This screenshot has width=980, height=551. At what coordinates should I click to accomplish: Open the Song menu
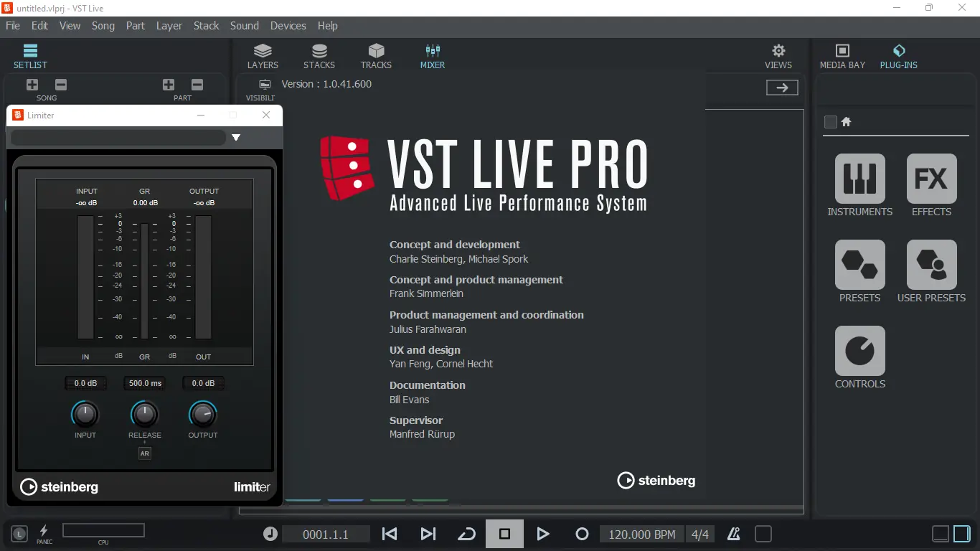pyautogui.click(x=103, y=26)
